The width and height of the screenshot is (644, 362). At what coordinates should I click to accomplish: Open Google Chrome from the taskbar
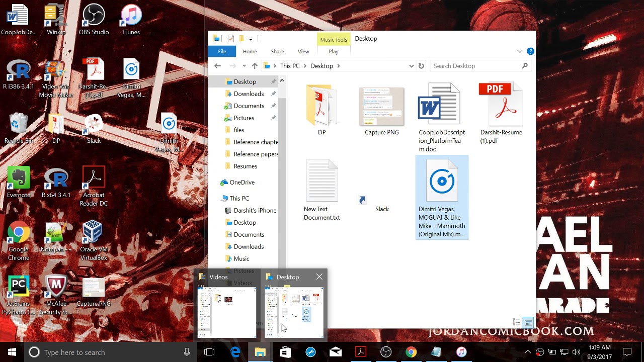coord(411,352)
